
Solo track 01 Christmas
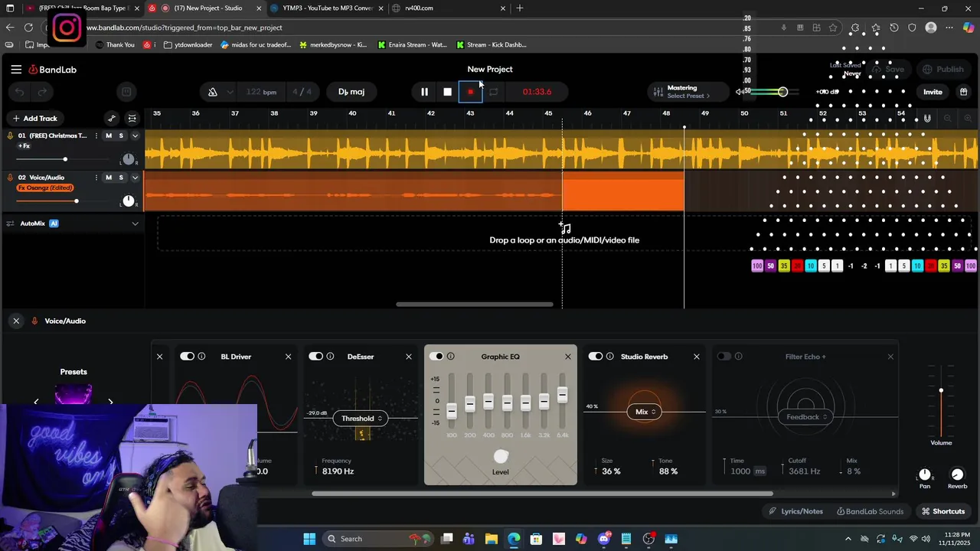pos(121,135)
